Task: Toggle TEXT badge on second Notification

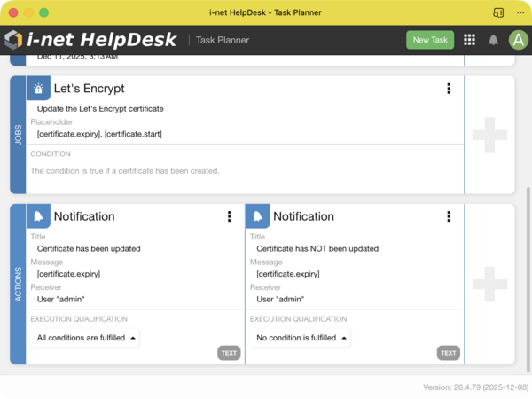Action: pyautogui.click(x=449, y=353)
